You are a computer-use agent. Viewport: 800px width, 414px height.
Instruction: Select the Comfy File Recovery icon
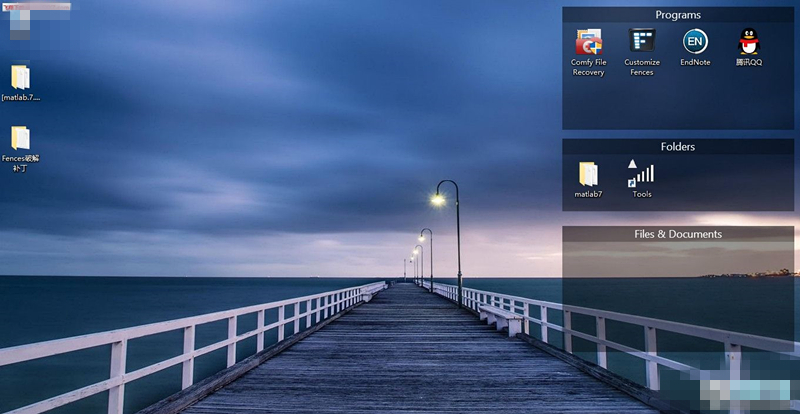[588, 42]
